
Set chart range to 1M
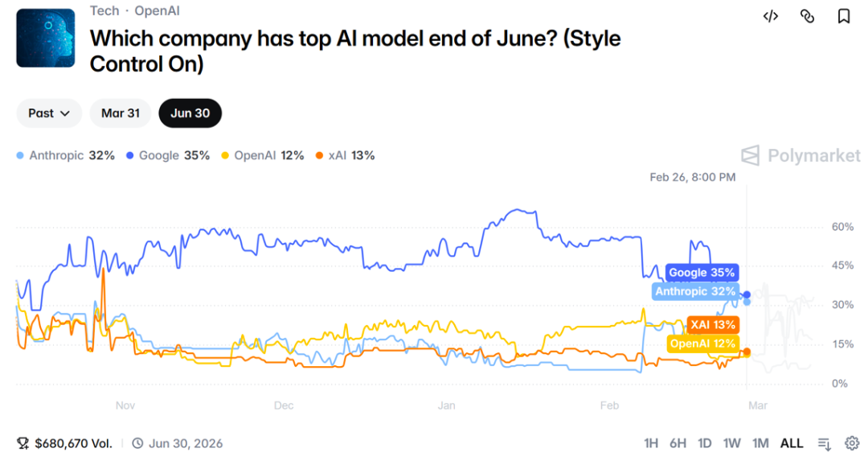(760, 443)
